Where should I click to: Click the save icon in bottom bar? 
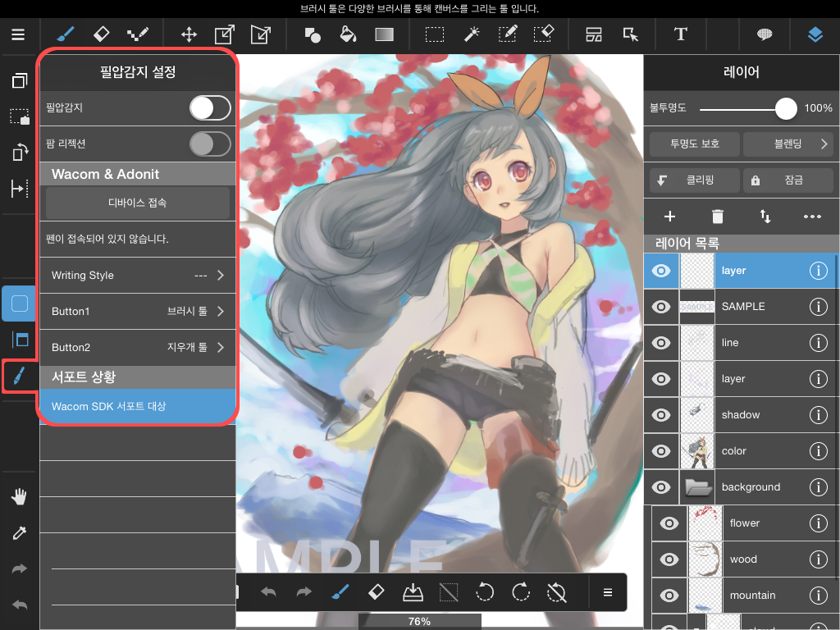(413, 592)
